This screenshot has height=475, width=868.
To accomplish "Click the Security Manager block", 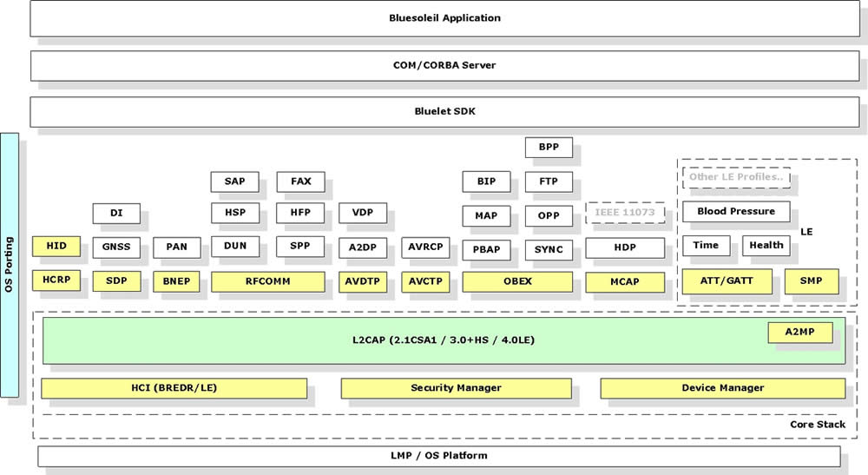I will 457,388.
